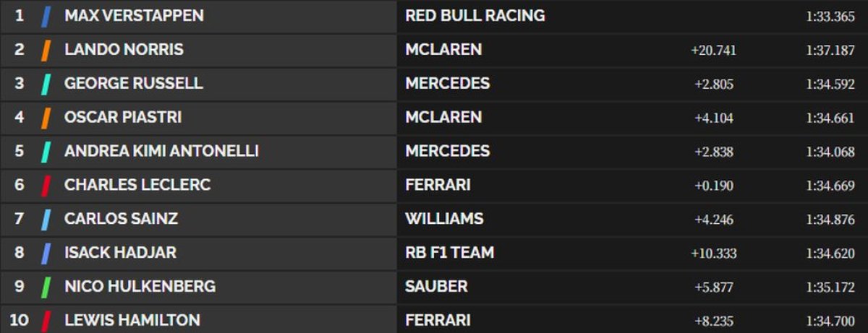The height and width of the screenshot is (333, 868).
Task: Select the Williams team name
Action: point(444,219)
